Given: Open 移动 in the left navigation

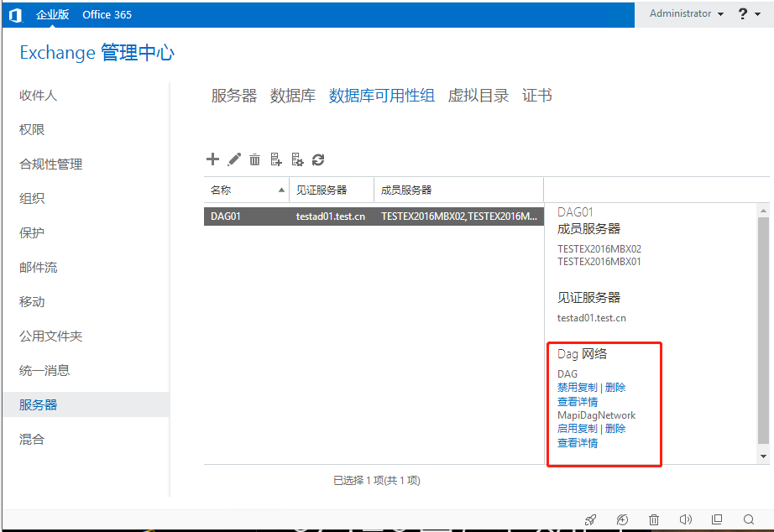Looking at the screenshot, I should pyautogui.click(x=32, y=301).
